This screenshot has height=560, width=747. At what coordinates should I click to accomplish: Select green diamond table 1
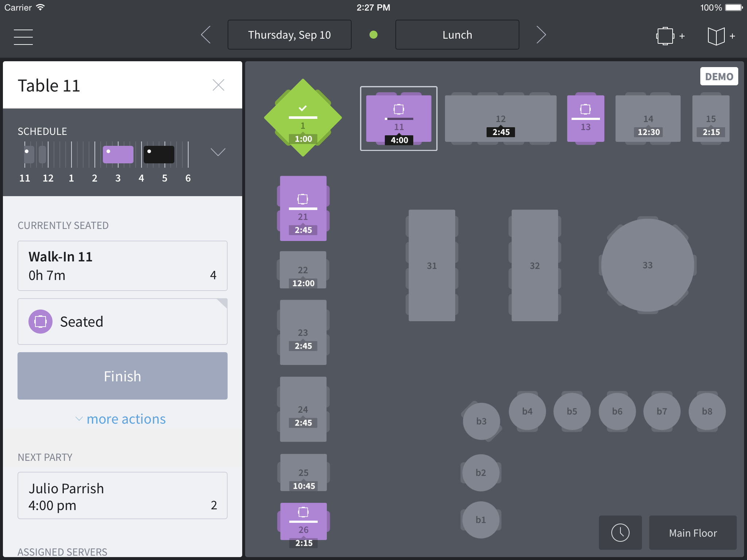pos(303,118)
